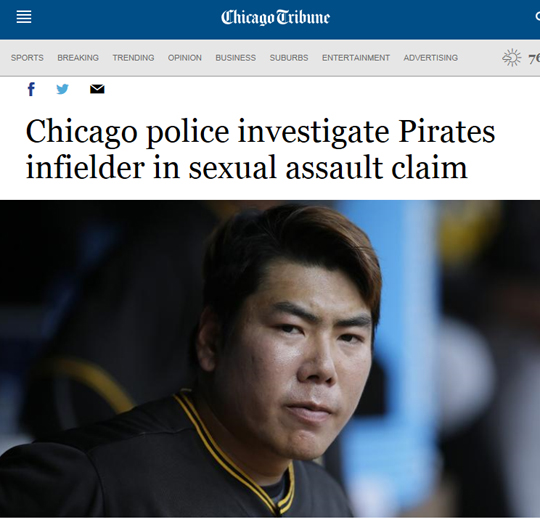
Task: Open the hamburger menu icon
Action: point(24,17)
